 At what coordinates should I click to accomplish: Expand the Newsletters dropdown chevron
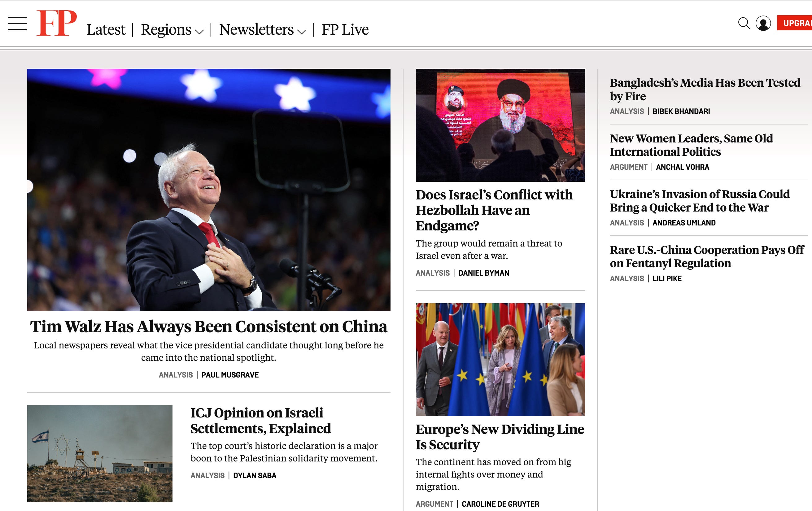pyautogui.click(x=301, y=32)
